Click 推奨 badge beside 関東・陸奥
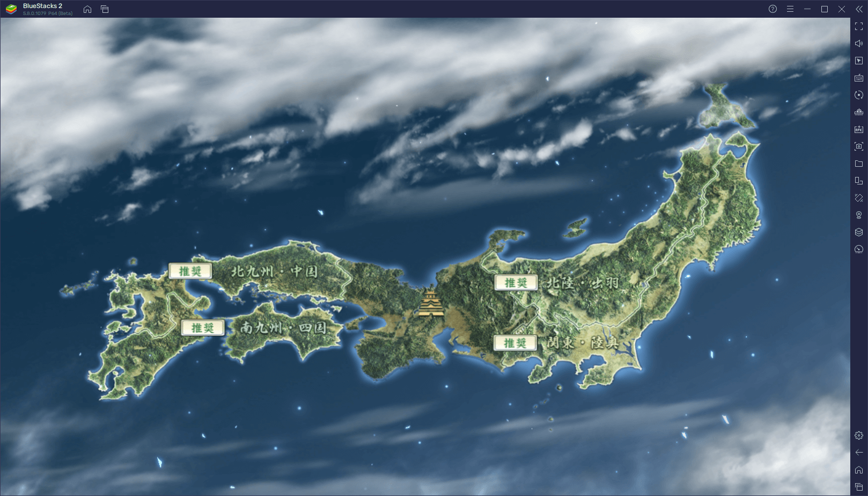Image resolution: width=868 pixels, height=496 pixels. point(515,343)
